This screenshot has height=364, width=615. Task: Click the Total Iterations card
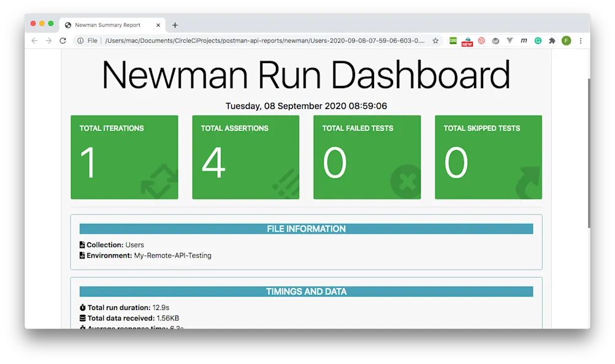click(x=124, y=157)
